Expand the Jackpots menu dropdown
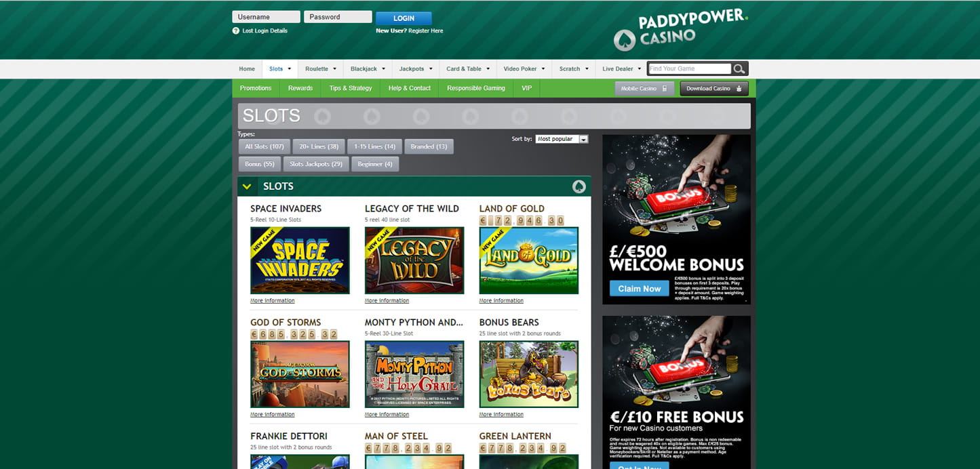The image size is (980, 469). pyautogui.click(x=430, y=69)
